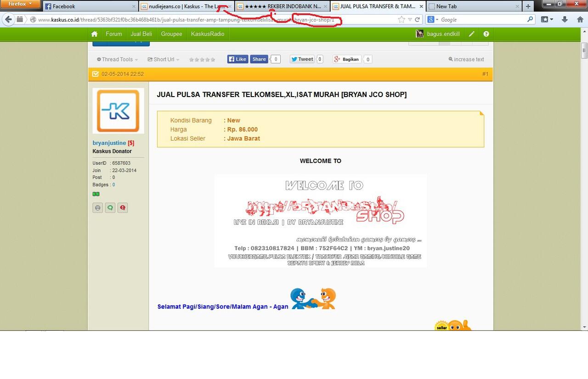Click the scrollbar down arrow

[x=584, y=327]
